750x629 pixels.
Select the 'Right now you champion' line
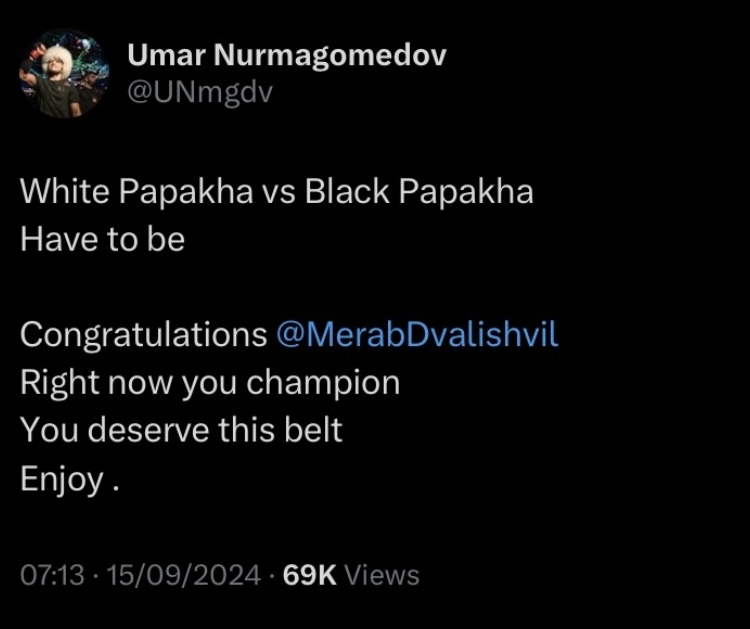[x=210, y=383]
